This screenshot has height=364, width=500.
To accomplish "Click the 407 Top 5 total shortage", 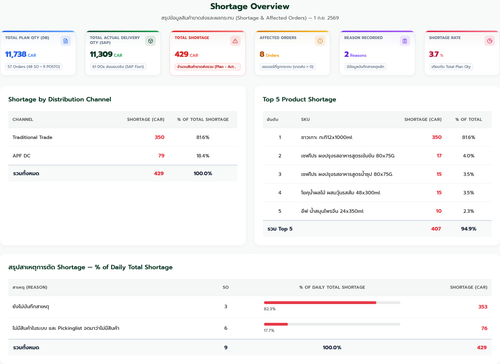I will [x=436, y=229].
